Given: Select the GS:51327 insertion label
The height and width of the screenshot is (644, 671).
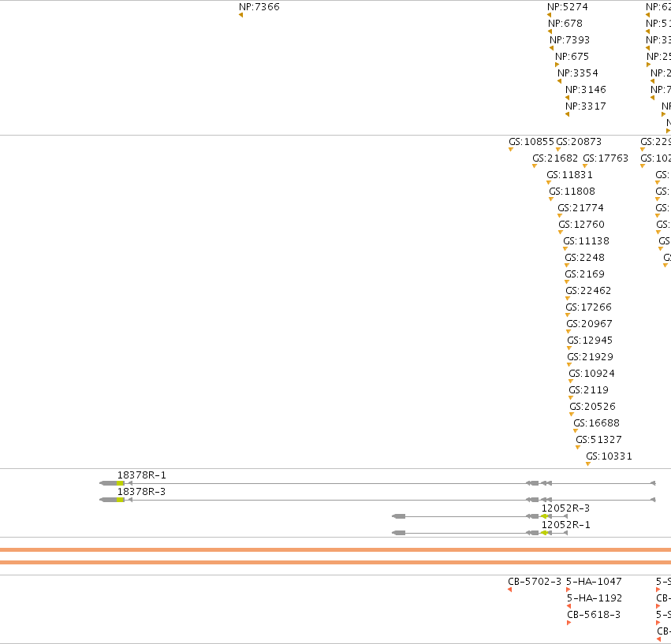Looking at the screenshot, I should pos(598,440).
